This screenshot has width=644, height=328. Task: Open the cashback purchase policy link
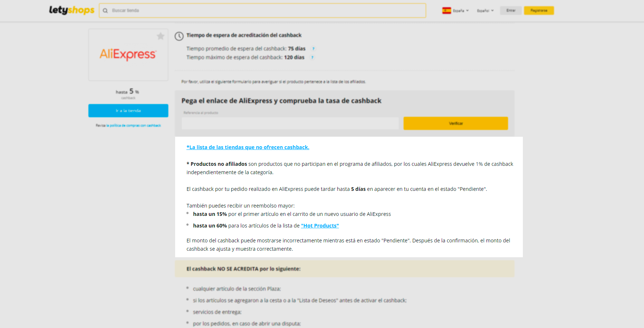pos(133,126)
